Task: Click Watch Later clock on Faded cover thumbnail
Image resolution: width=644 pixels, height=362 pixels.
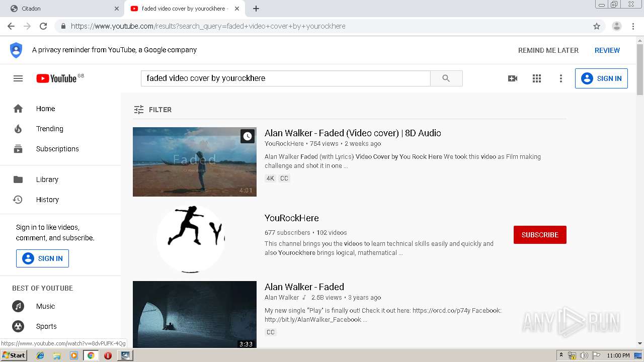Action: point(248,136)
